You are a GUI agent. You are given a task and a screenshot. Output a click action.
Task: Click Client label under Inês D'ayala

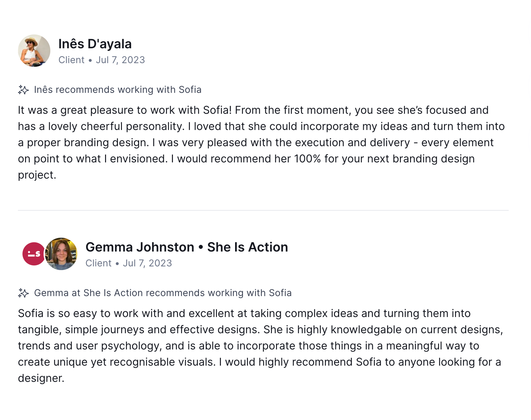[x=71, y=60]
